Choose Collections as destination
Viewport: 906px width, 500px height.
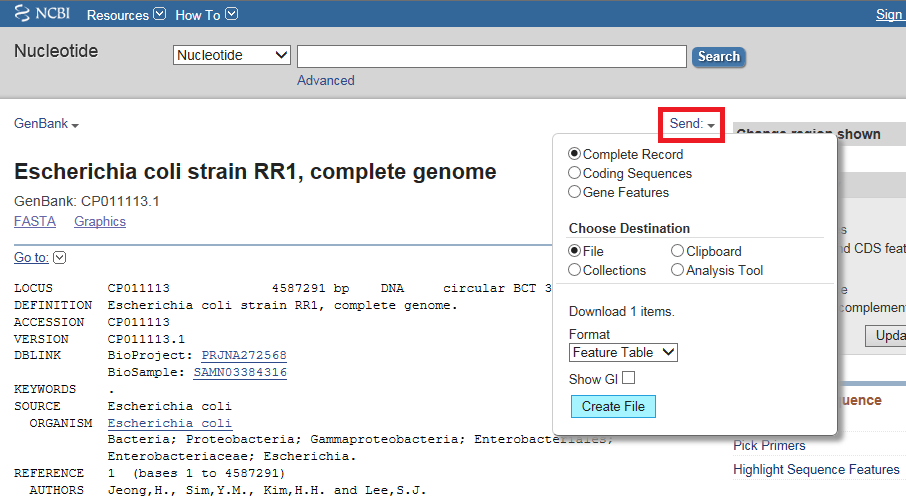pos(575,270)
